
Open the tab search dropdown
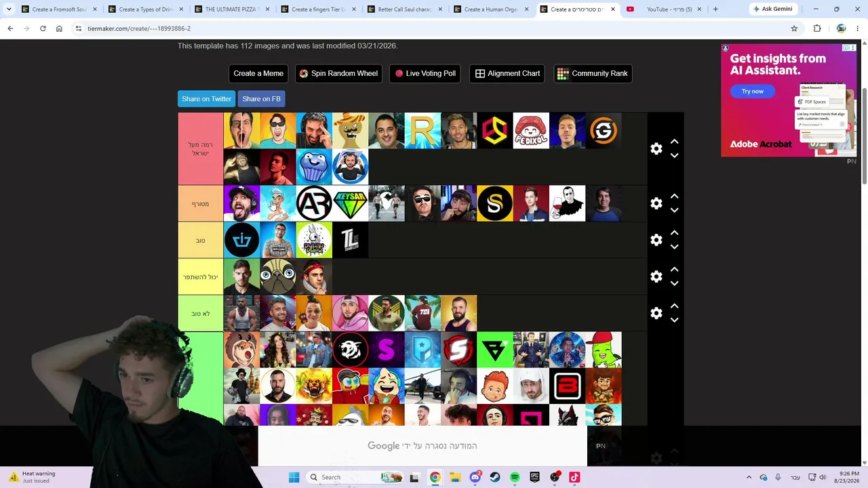click(9, 9)
